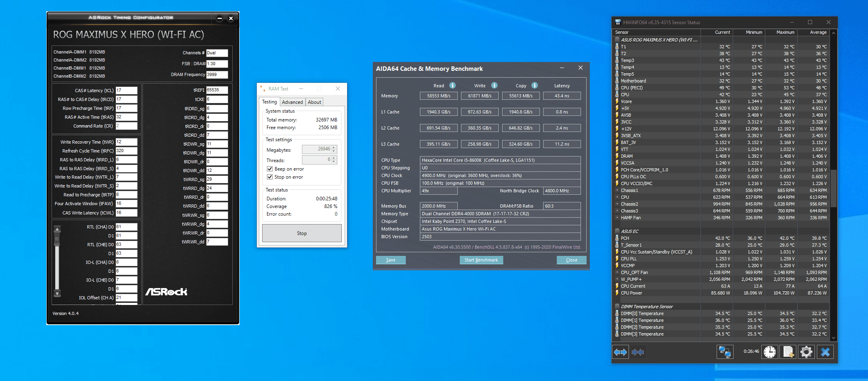This screenshot has height=381, width=868.
Task: Click Save in AIDA64 benchmark window
Action: (x=391, y=260)
